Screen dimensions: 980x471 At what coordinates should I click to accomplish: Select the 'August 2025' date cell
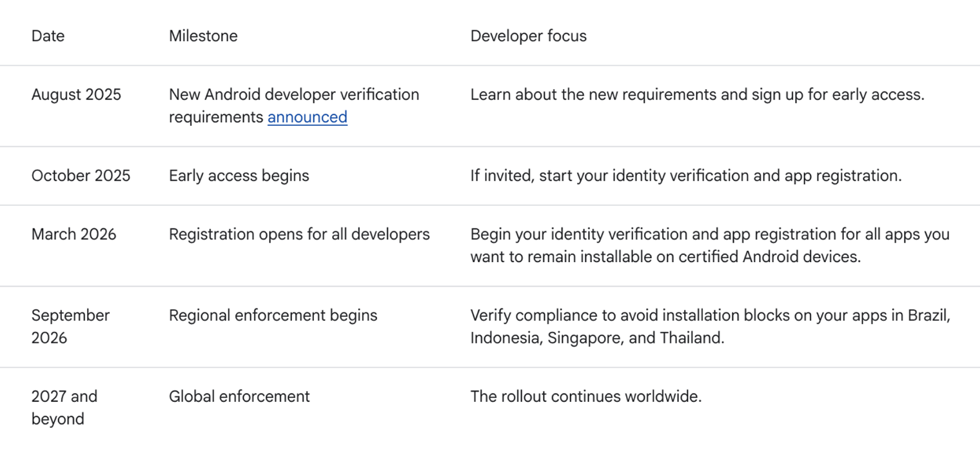click(x=76, y=95)
